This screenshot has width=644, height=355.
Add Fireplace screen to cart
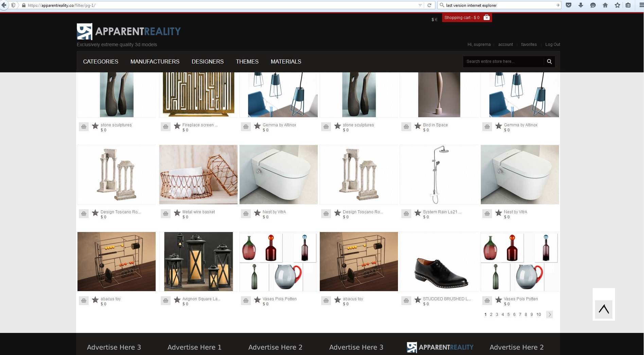[x=166, y=127]
